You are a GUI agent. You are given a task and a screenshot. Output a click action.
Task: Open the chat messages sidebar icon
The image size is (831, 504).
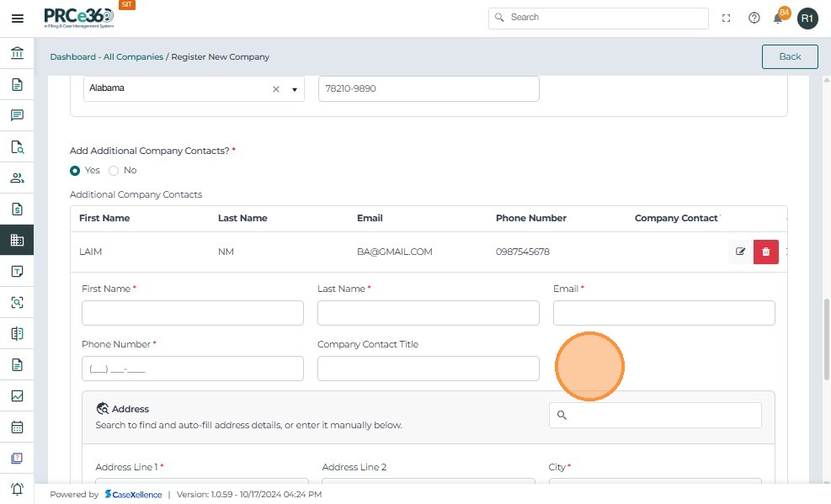point(17,115)
